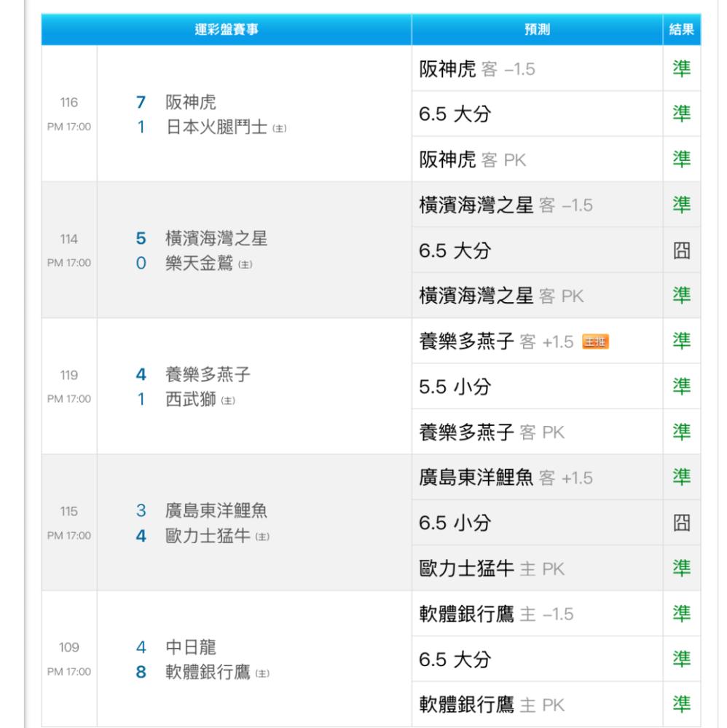Viewport: 727px width, 728px height.
Task: Click prediction 養樂多燕子 客 +1.5
Action: (x=496, y=341)
